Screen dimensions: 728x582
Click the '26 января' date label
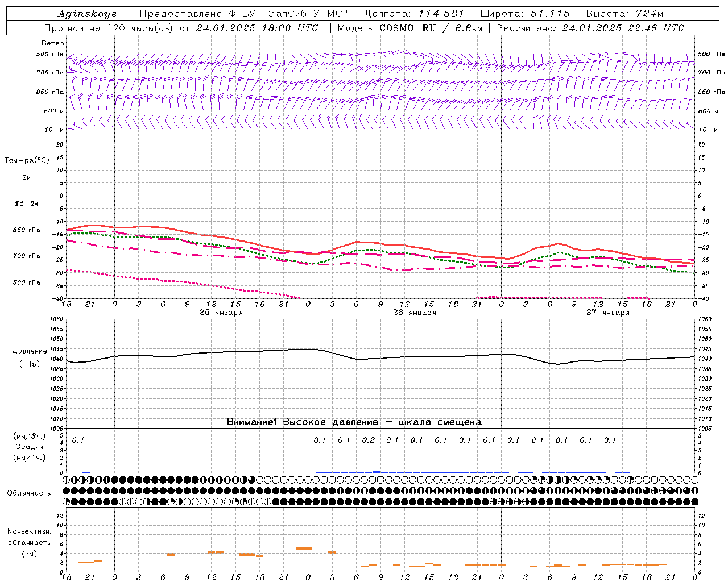(415, 313)
